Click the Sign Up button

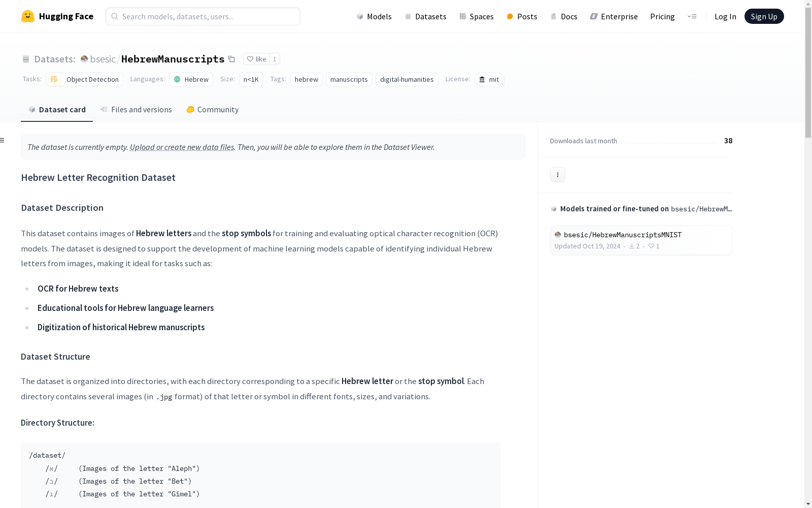764,16
